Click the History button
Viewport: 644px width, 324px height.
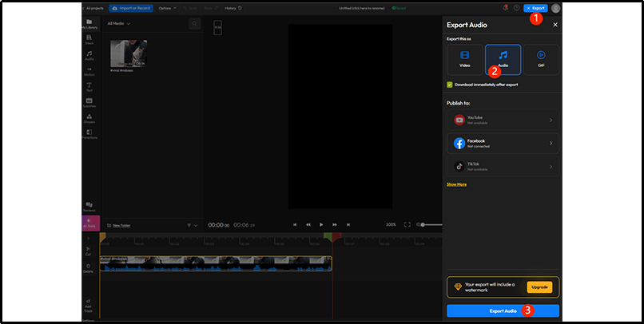pos(233,8)
